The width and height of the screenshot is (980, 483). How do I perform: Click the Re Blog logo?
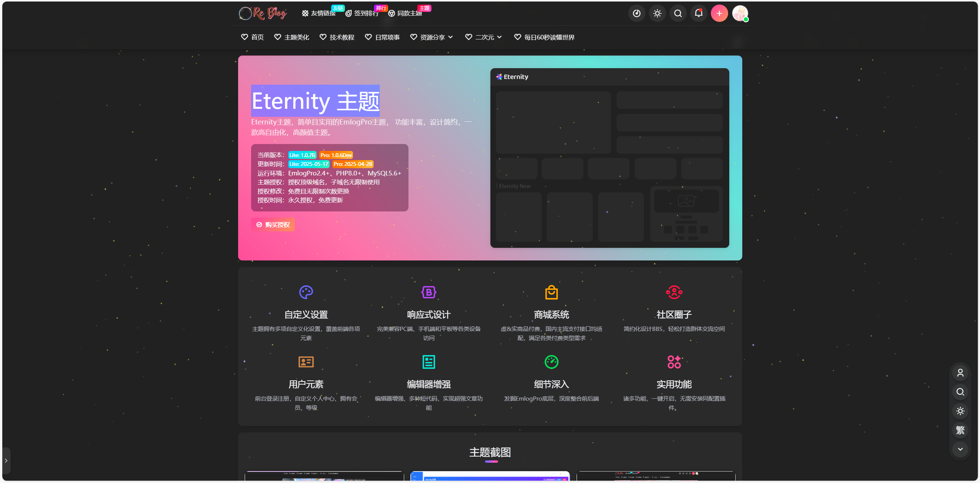click(x=263, y=13)
